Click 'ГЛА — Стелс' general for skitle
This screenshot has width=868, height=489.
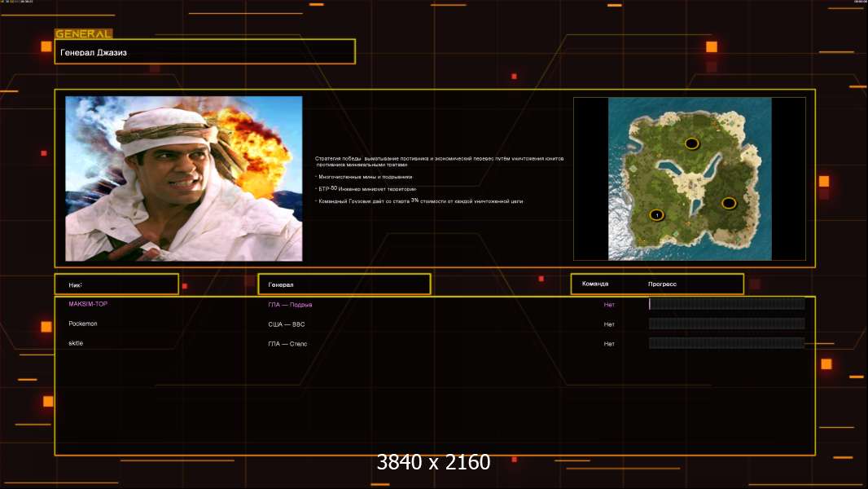(287, 344)
